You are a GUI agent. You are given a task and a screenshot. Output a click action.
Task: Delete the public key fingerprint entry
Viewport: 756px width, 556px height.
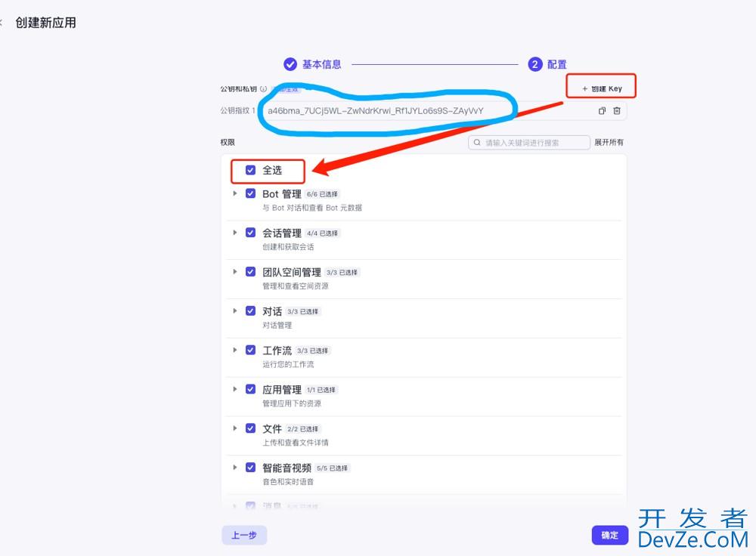pyautogui.click(x=617, y=111)
